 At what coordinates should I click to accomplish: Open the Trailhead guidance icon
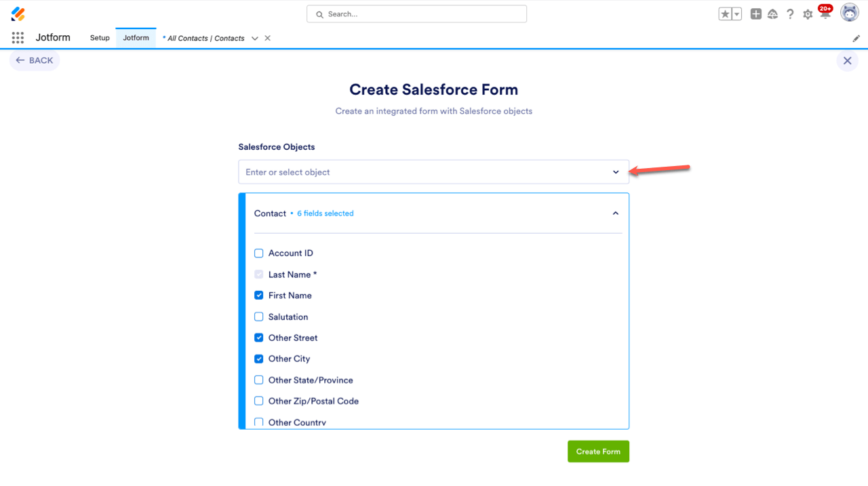772,14
